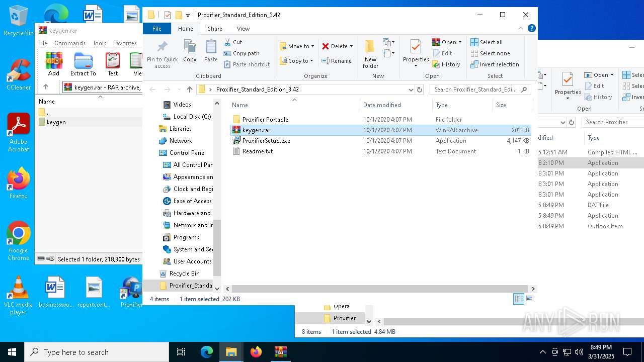Create a New folder
The image size is (644, 362).
[370, 54]
